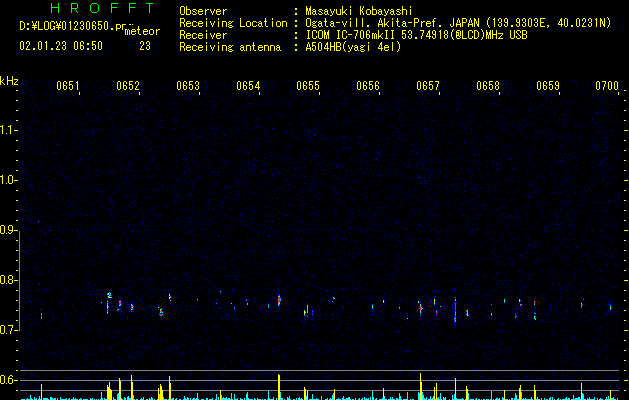The image size is (629, 400).
Task: Click the observer name Masayuki Kobayashi
Action: coord(359,11)
